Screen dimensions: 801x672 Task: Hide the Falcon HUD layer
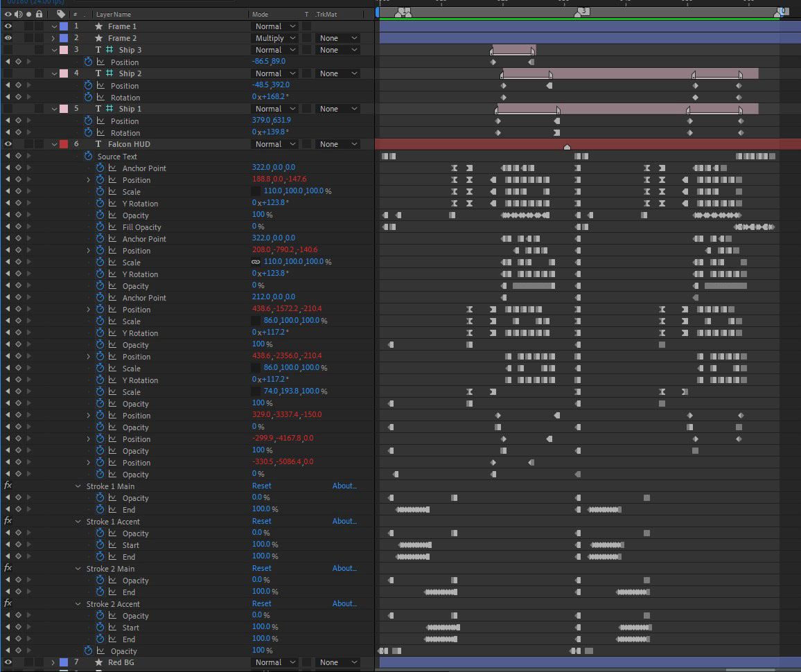8,144
